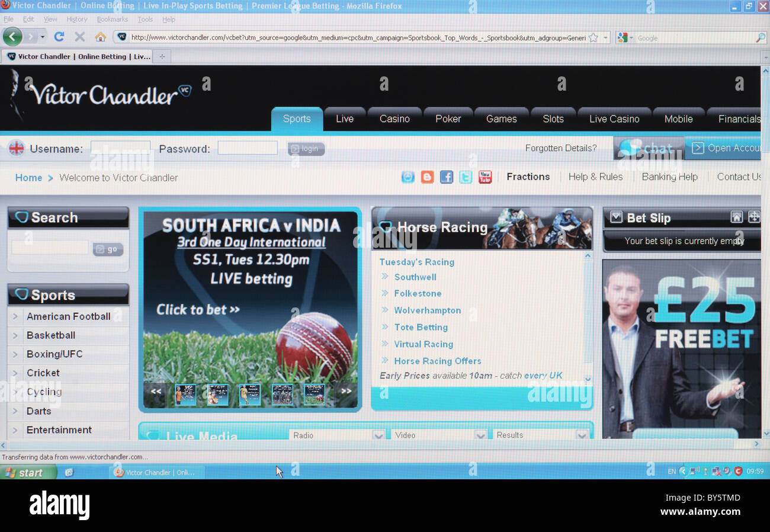Open the Blogger social icon
This screenshot has width=770, height=532.
(427, 177)
